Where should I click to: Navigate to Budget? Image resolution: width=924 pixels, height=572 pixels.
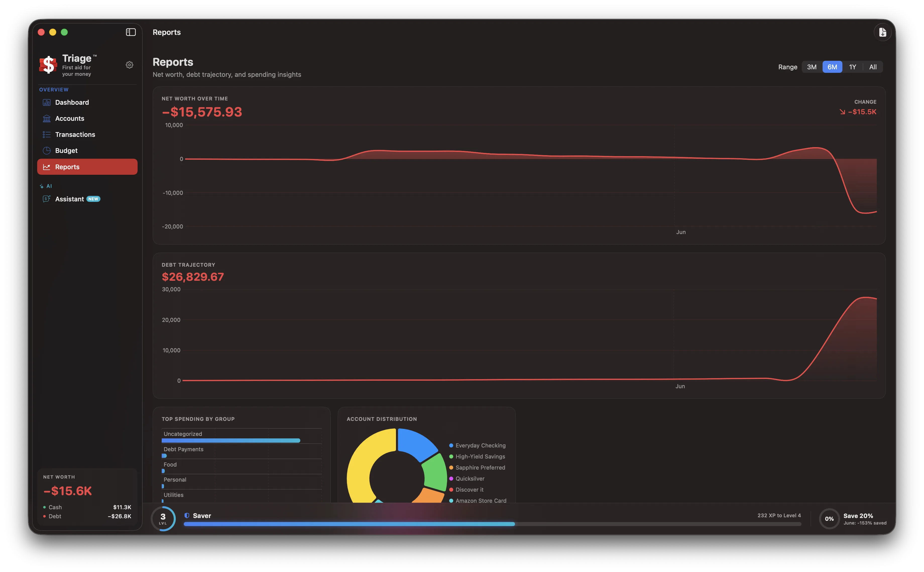(87, 151)
